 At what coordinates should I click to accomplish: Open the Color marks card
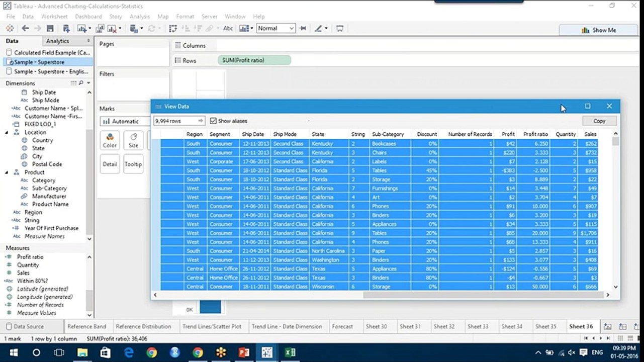tap(110, 140)
